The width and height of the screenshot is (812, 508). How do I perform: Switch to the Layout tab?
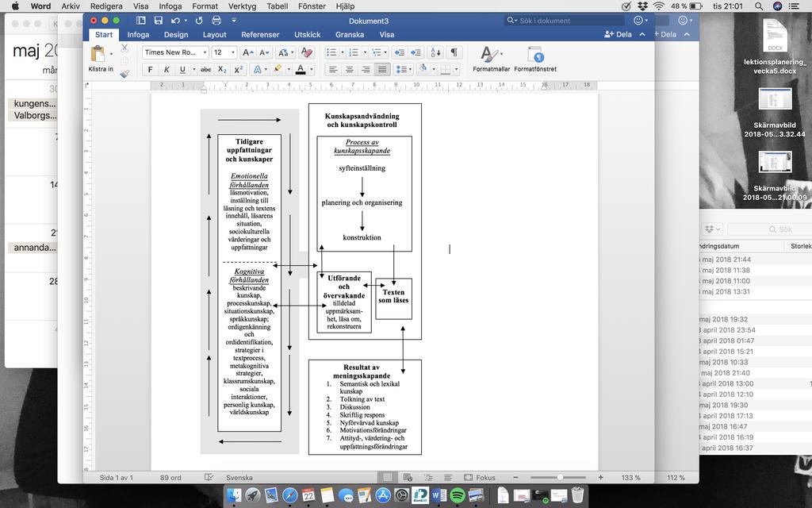tap(214, 35)
